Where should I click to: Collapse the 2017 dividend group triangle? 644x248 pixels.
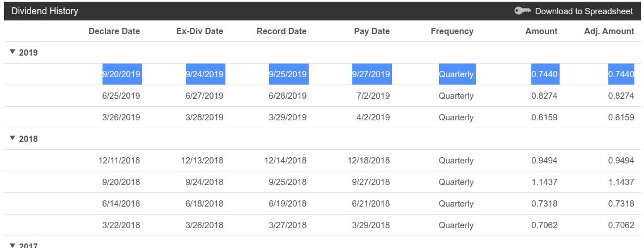pos(12,245)
